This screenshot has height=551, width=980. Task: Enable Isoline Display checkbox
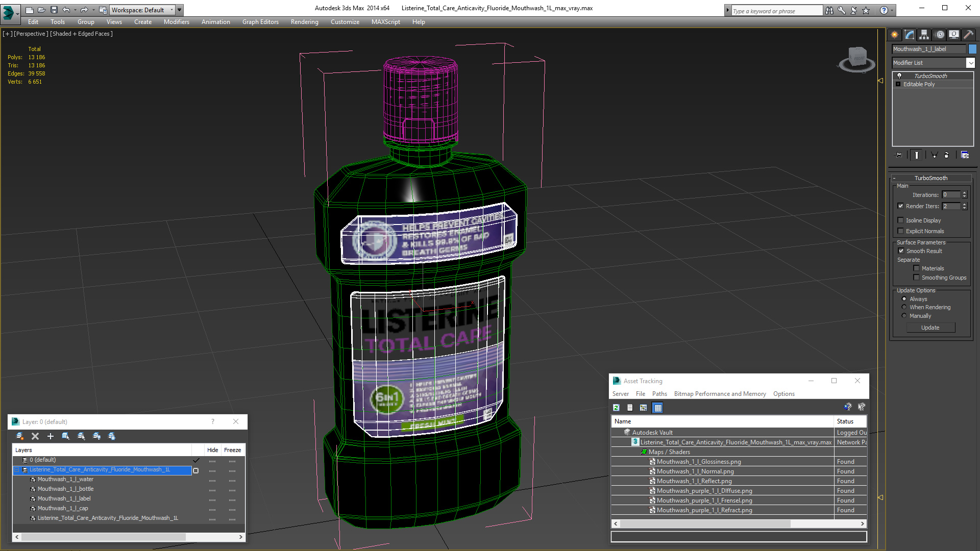point(900,220)
